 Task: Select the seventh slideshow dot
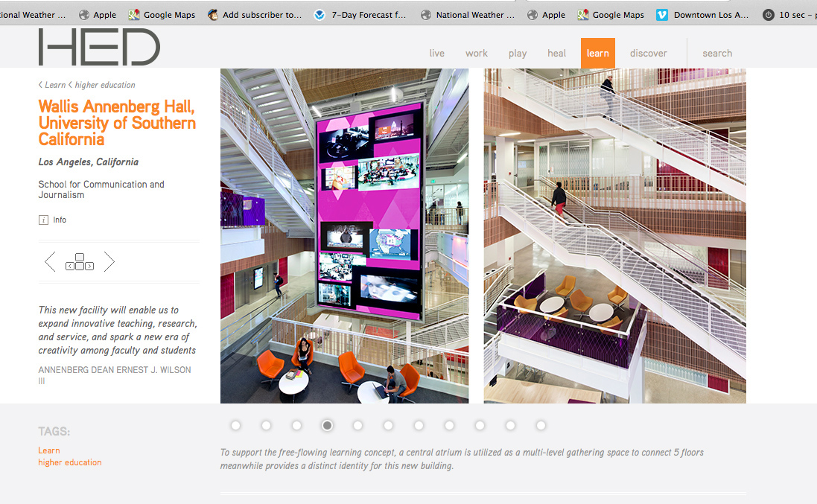419,425
